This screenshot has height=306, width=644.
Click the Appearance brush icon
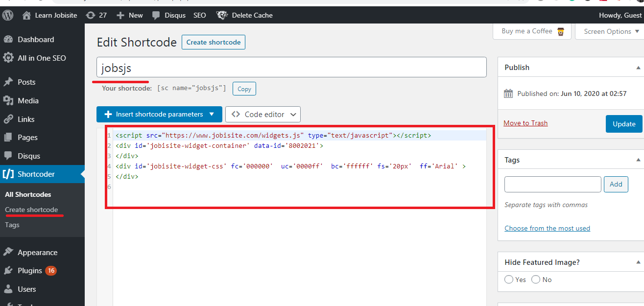tap(8, 253)
